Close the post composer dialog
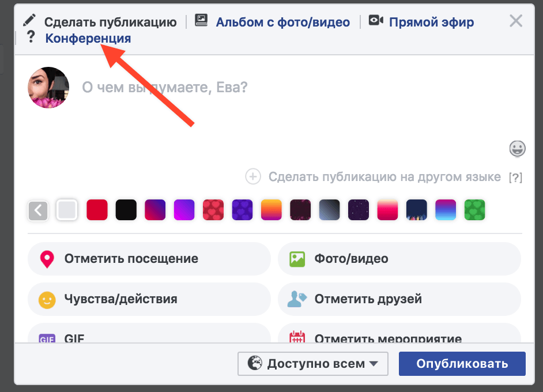The height and width of the screenshot is (392, 543). [516, 21]
